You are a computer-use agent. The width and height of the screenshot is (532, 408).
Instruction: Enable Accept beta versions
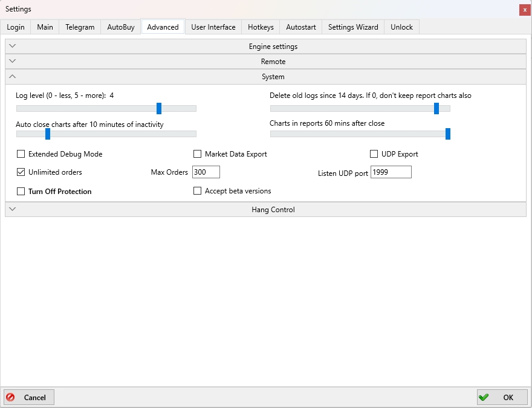(x=198, y=191)
